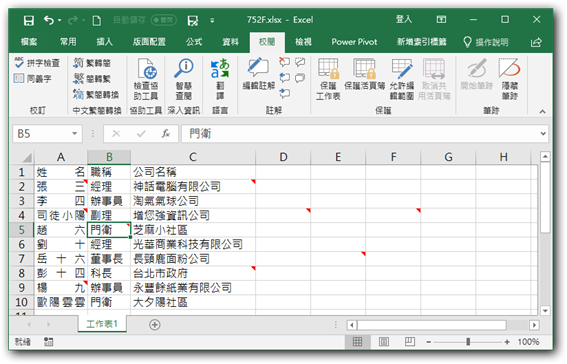Click 允許編輯範圍 allow edit ranges button

click(402, 79)
